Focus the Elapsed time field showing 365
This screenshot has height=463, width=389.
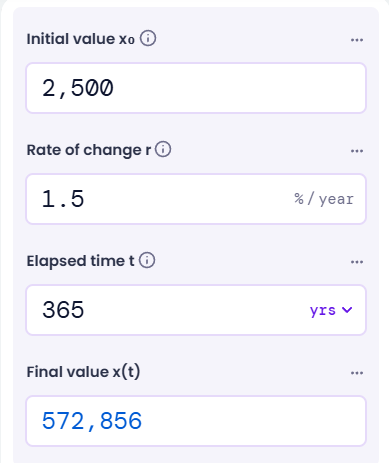click(x=196, y=310)
